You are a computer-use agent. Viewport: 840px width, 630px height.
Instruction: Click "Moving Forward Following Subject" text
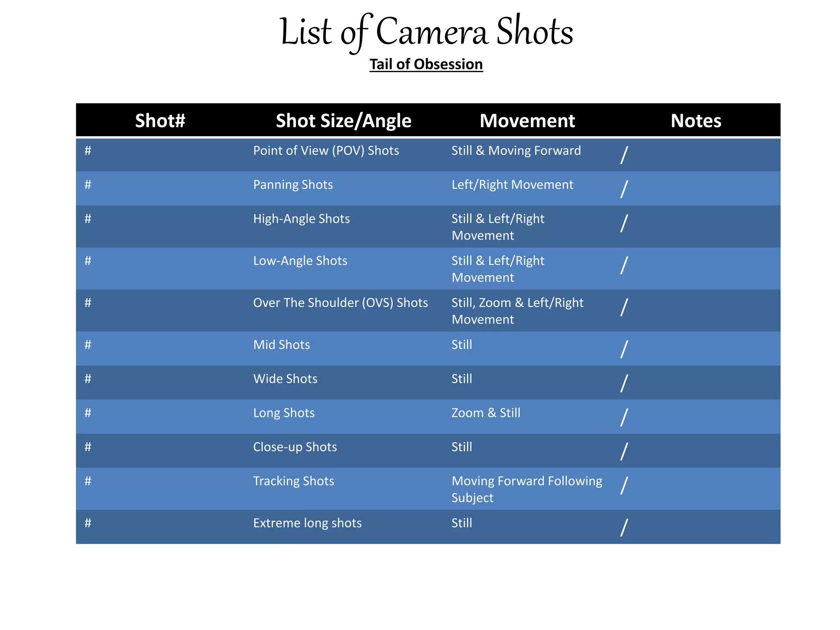527,489
